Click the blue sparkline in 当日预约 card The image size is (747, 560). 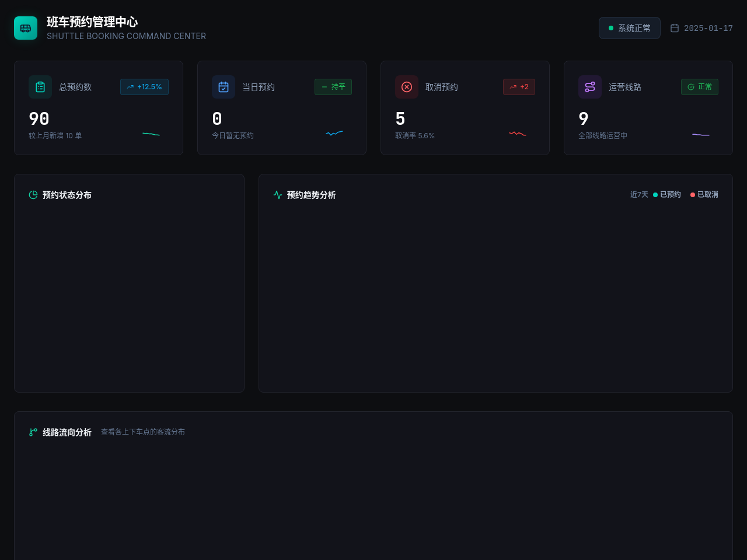pos(334,134)
